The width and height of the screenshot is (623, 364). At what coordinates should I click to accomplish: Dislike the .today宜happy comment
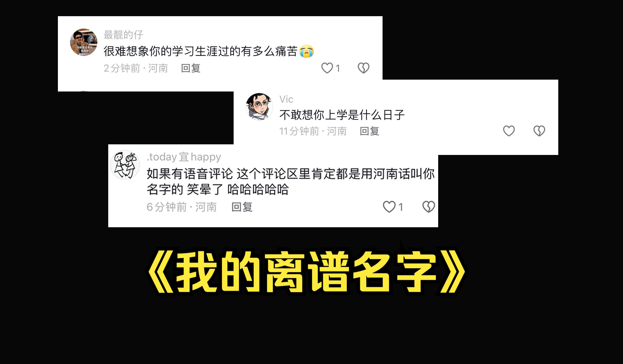point(429,207)
